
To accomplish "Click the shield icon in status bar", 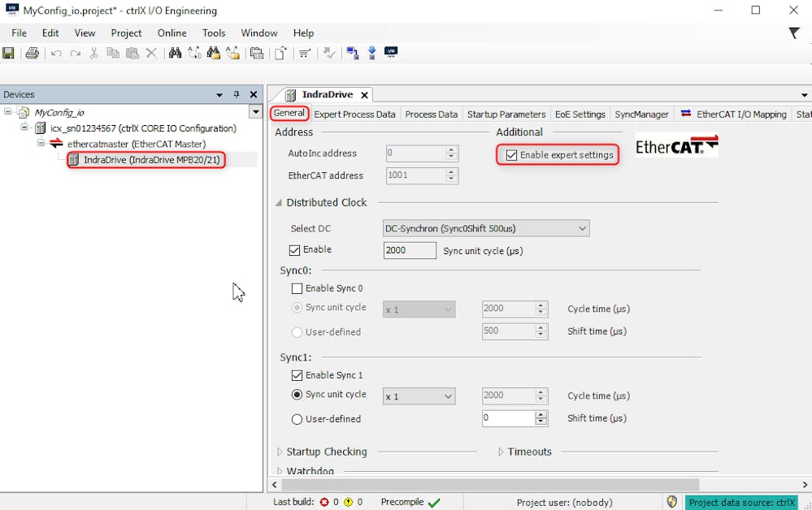I will (x=672, y=502).
